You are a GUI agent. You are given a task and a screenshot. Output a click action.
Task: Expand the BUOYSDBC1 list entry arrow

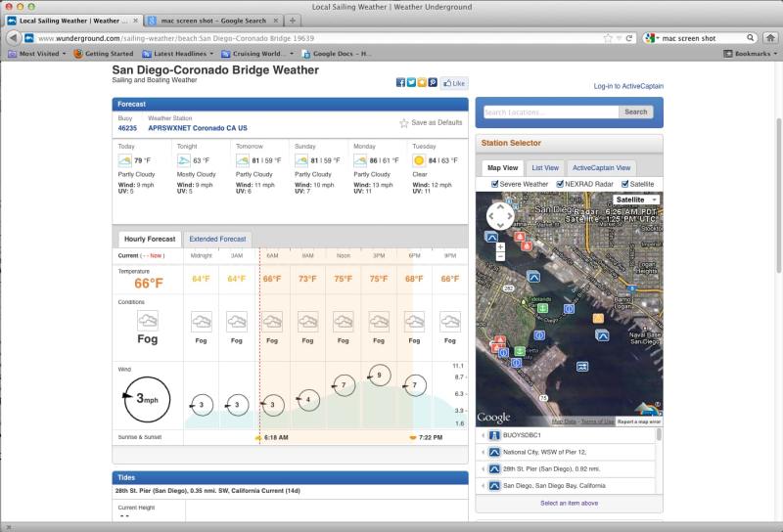point(483,435)
